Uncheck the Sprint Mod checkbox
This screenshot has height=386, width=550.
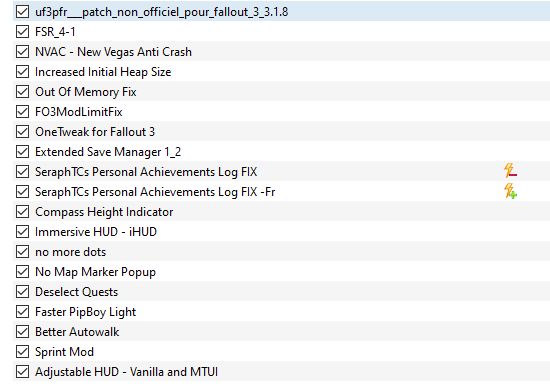click(x=22, y=351)
